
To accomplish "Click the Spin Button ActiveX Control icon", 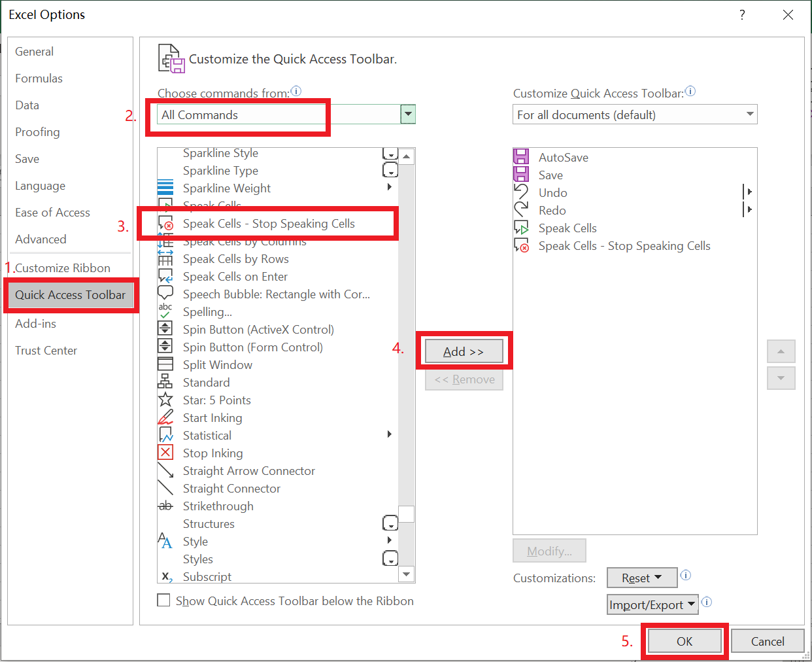I will coord(165,329).
